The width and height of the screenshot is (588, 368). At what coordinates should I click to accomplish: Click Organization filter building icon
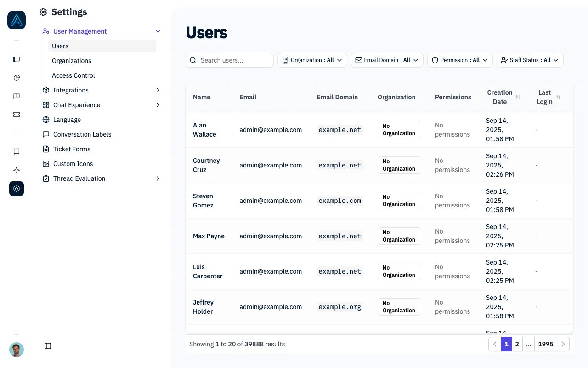pos(285,60)
